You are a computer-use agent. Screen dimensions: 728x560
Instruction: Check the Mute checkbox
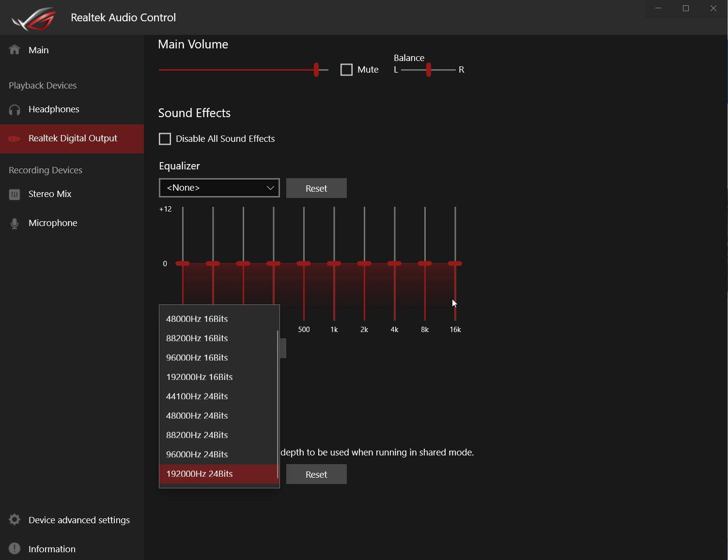(346, 70)
